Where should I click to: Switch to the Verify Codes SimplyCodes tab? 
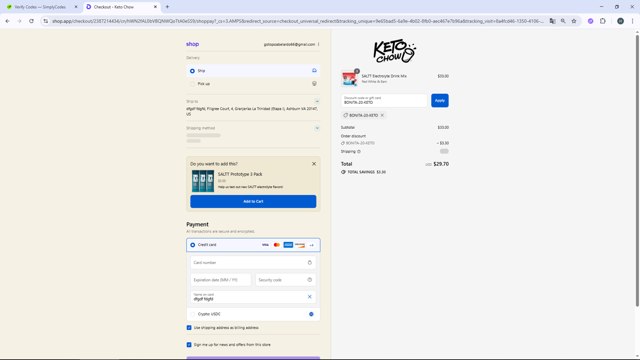coord(40,7)
